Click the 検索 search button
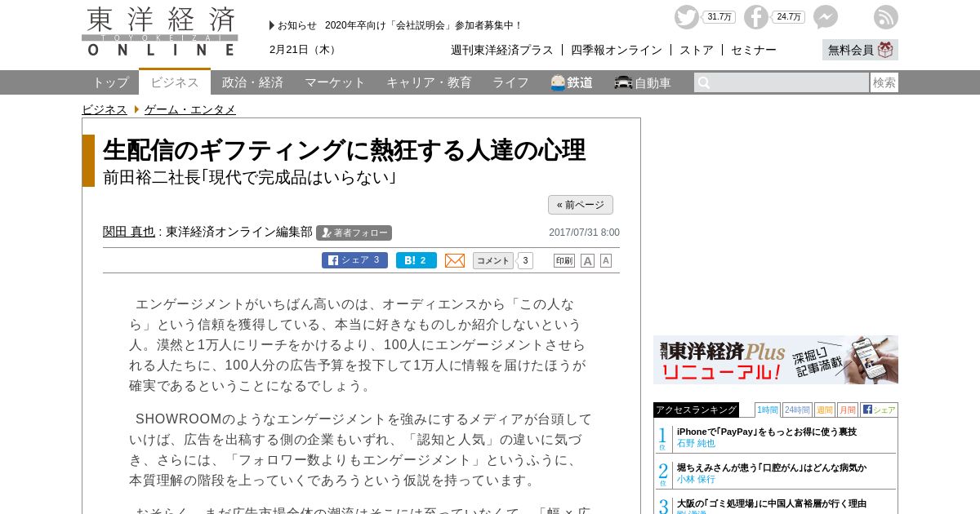 click(x=884, y=82)
